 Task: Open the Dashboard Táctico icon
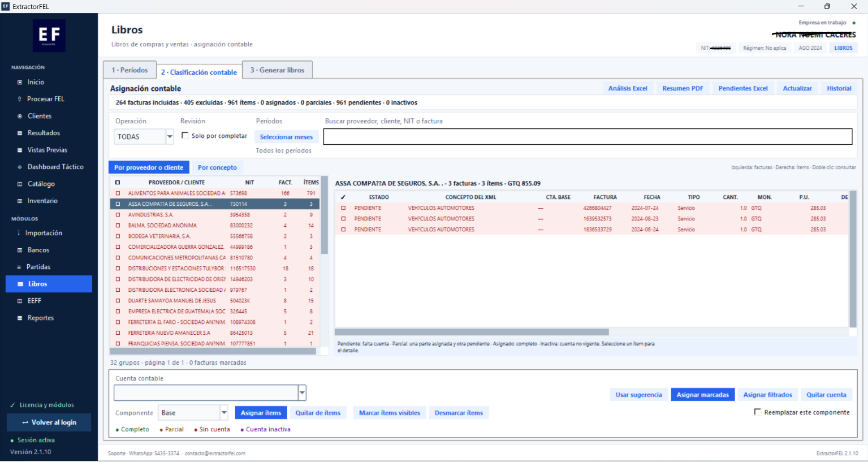click(x=20, y=167)
